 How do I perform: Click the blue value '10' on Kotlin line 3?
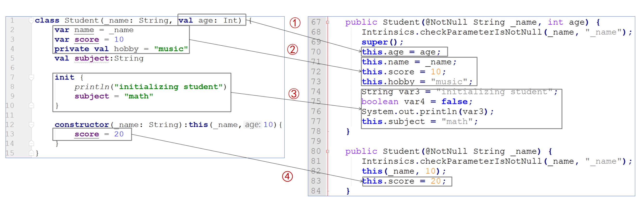pos(119,39)
